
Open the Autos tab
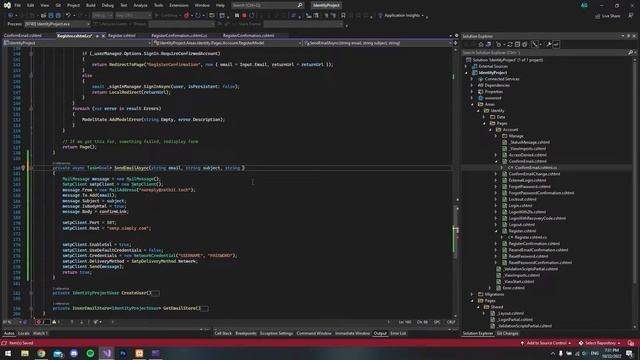tap(9, 333)
